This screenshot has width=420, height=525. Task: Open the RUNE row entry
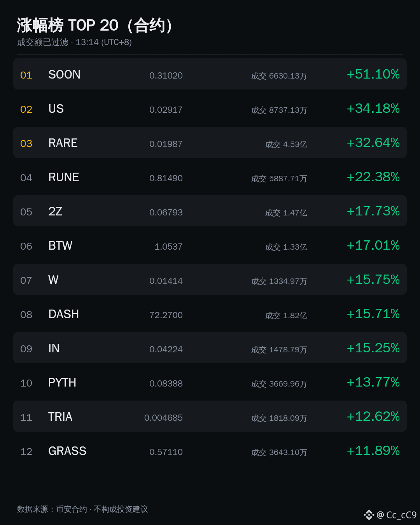[x=210, y=177]
